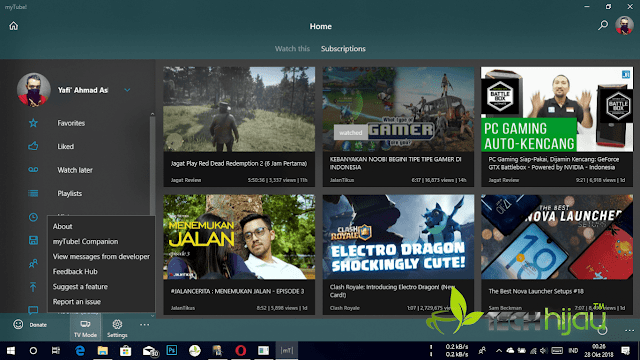Switch to TV Mode
This screenshot has width=640, height=360.
85,329
